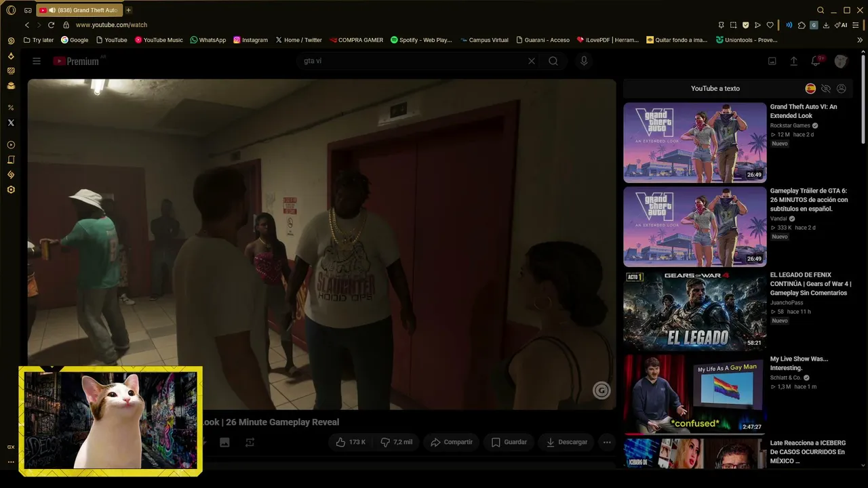Viewport: 868px width, 488px height.
Task: Open the new tab plus button
Action: 128,10
